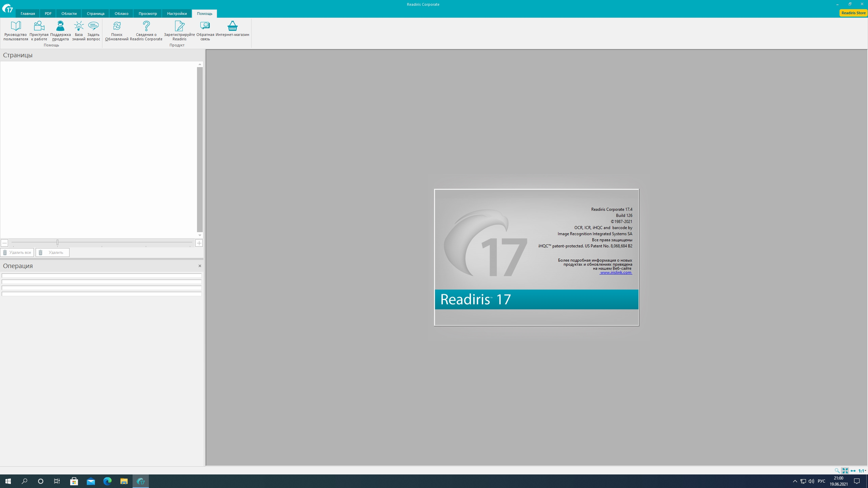
Task: Expand the 1:1 zoom dropdown arrow
Action: coord(866,471)
